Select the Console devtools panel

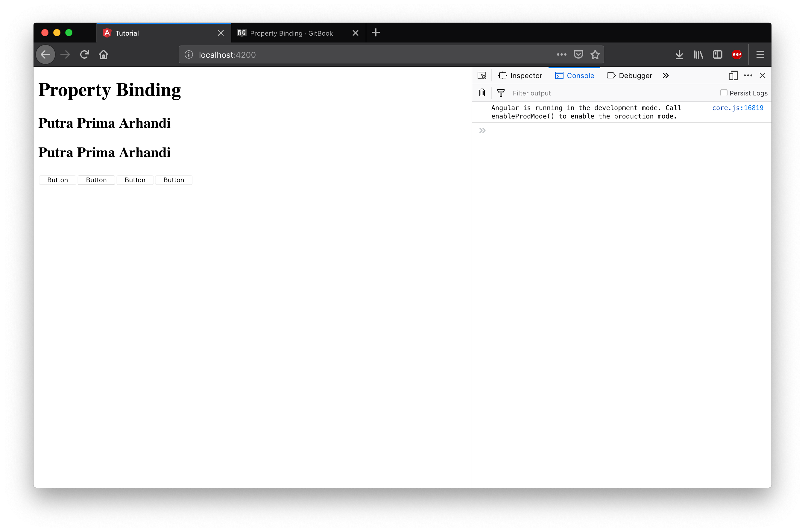(x=574, y=76)
